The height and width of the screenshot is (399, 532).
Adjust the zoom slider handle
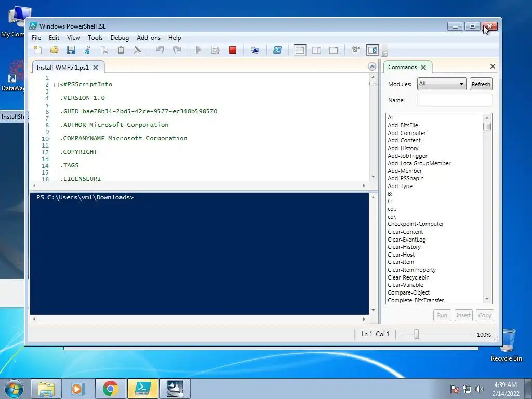(x=416, y=334)
